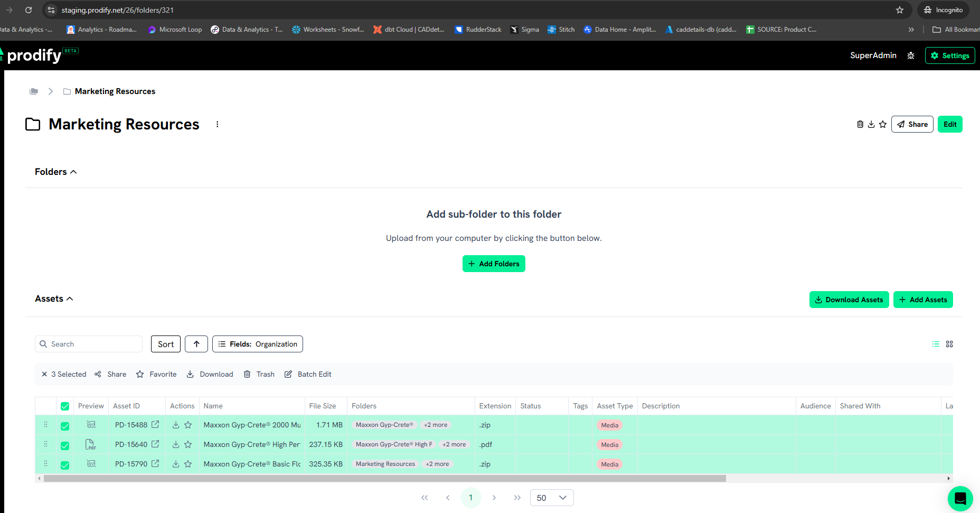Uncheck the select-all header checkbox
Screen dimensions: 980x513
tap(65, 406)
